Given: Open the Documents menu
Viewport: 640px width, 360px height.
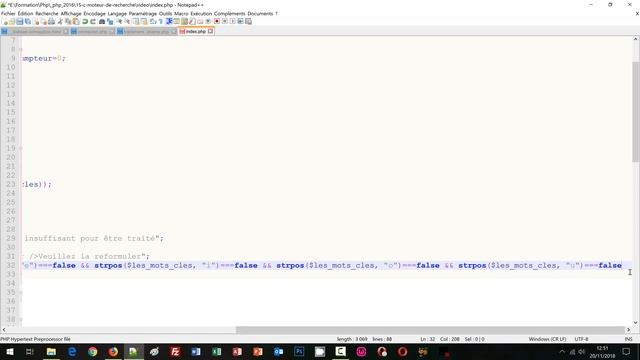Looking at the screenshot, I should pyautogui.click(x=260, y=13).
